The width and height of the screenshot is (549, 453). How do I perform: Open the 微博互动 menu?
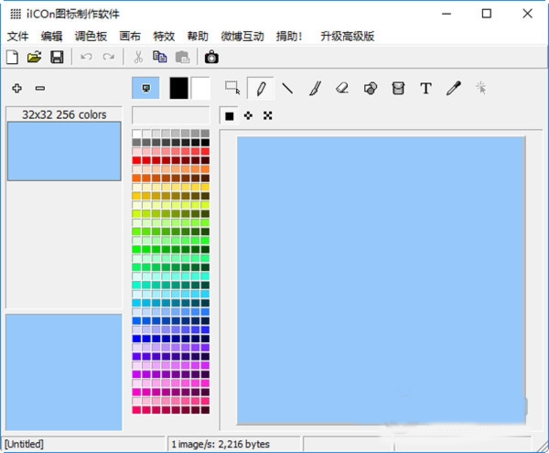(242, 36)
